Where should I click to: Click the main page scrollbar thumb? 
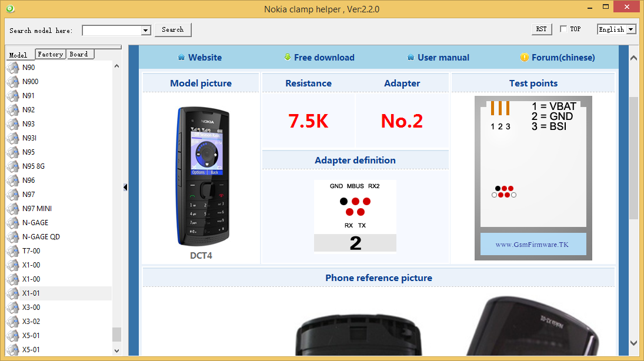click(634, 158)
